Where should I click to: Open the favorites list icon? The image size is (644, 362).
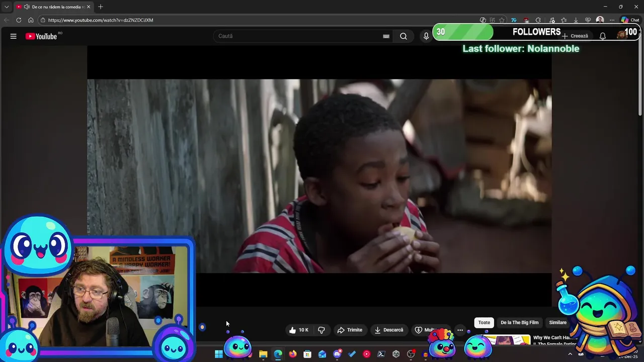tap(563, 20)
